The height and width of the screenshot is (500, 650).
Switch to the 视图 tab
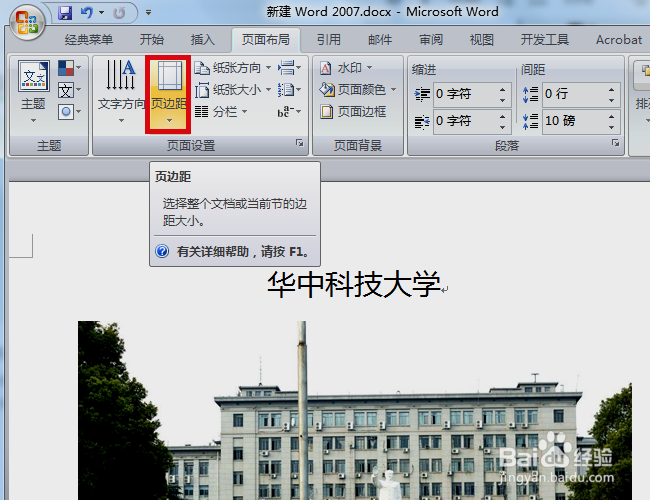click(x=482, y=40)
